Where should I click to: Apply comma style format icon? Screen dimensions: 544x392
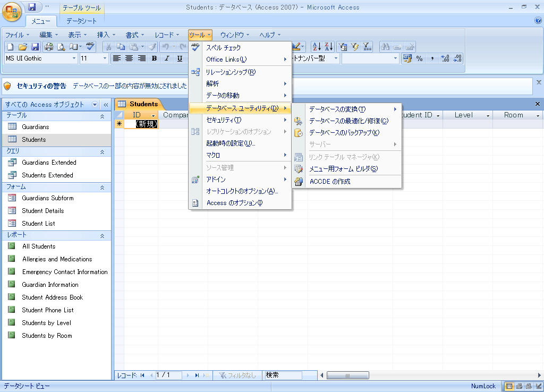click(432, 58)
